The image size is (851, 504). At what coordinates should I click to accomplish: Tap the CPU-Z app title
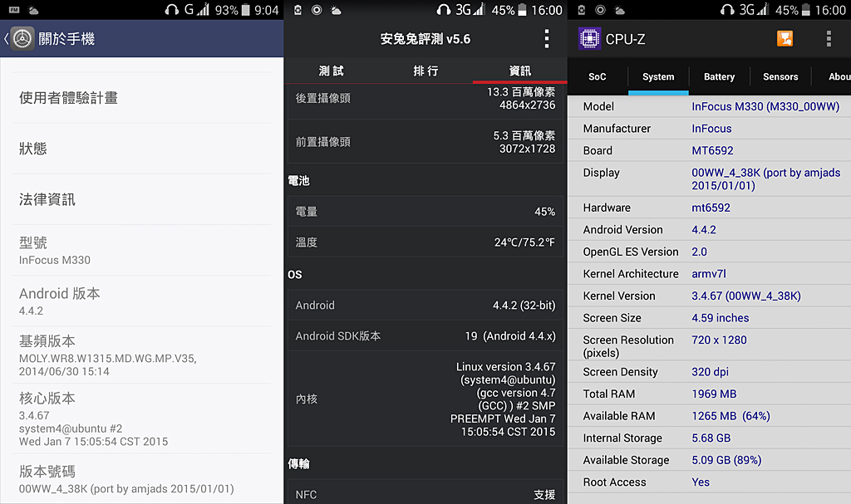point(625,39)
